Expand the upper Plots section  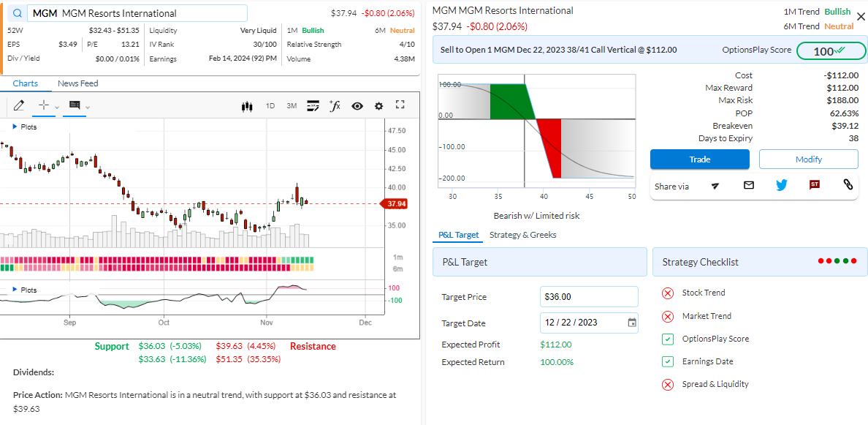coord(25,127)
